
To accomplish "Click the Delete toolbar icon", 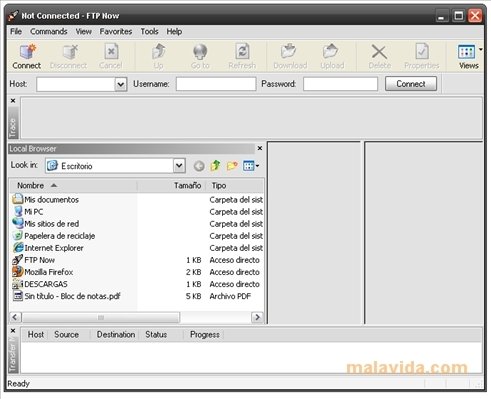I will [379, 52].
